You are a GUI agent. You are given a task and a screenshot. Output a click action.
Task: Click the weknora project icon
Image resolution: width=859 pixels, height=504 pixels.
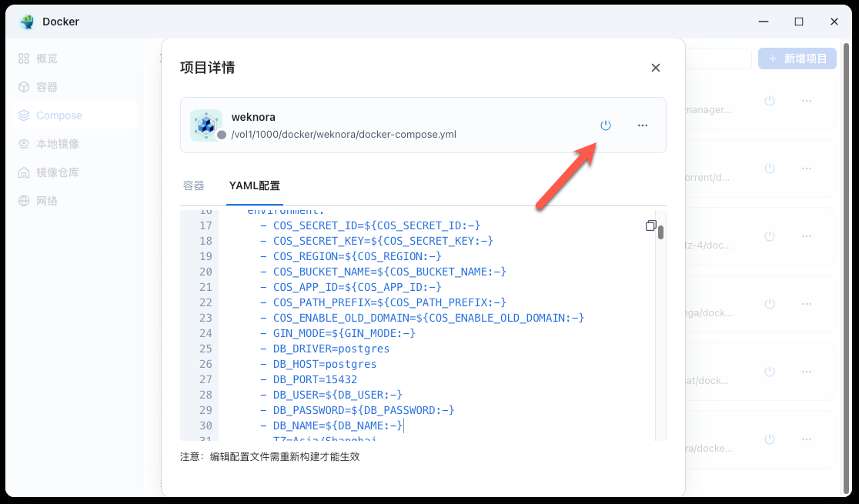click(x=206, y=125)
